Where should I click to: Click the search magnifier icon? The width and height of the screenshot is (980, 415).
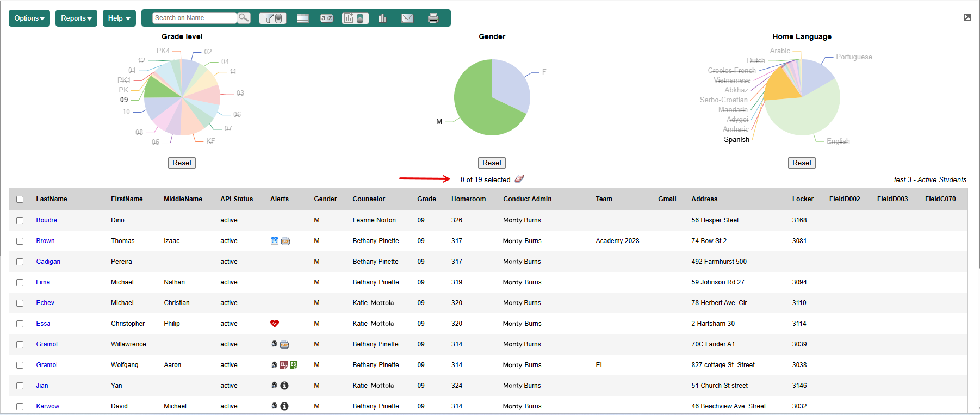(244, 18)
